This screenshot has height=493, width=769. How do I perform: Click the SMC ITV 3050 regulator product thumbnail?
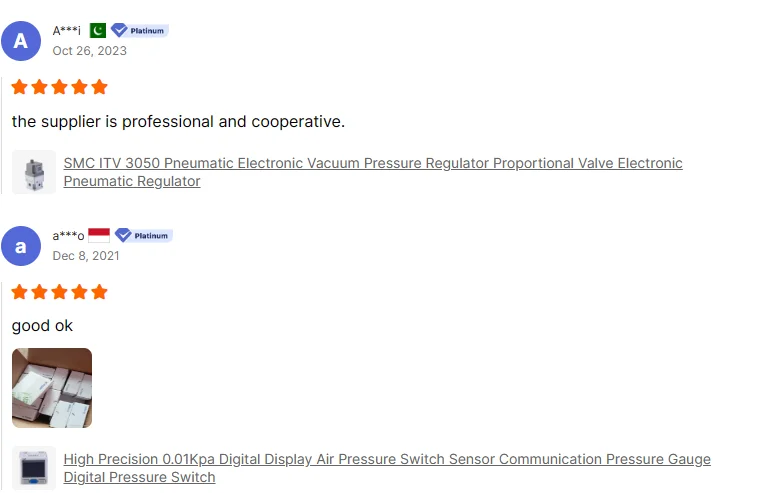(x=34, y=172)
